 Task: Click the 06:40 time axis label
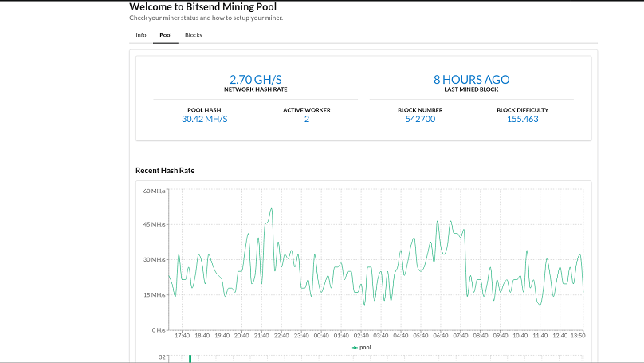[x=441, y=336]
